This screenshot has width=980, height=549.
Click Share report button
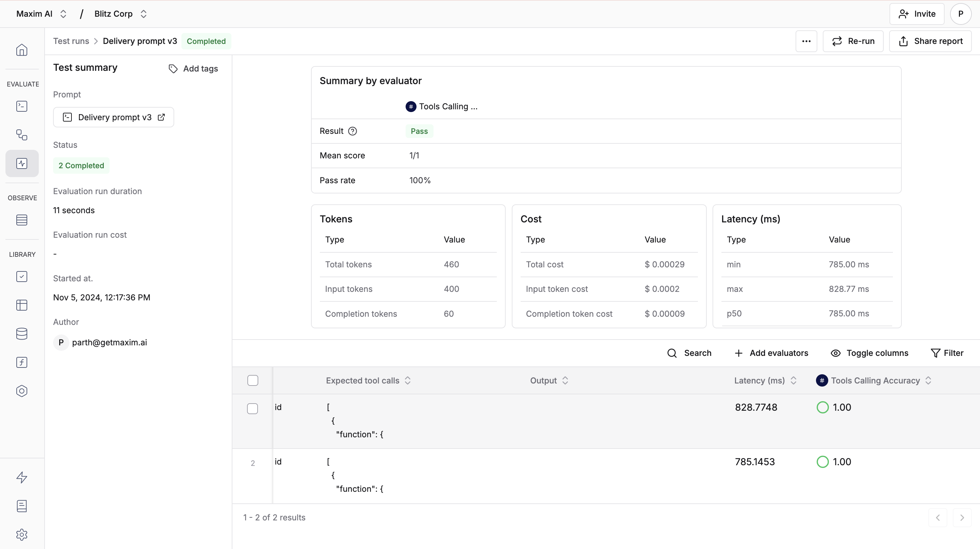coord(930,41)
